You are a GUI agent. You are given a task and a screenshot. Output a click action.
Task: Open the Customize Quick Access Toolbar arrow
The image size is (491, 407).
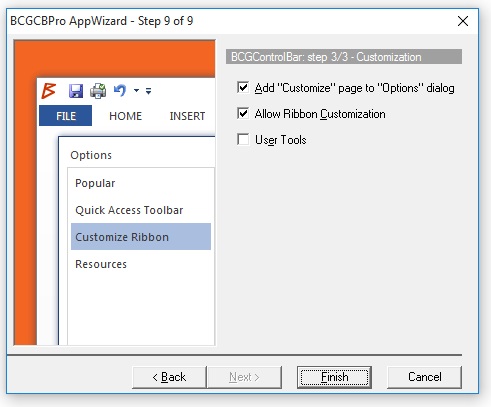(x=148, y=91)
